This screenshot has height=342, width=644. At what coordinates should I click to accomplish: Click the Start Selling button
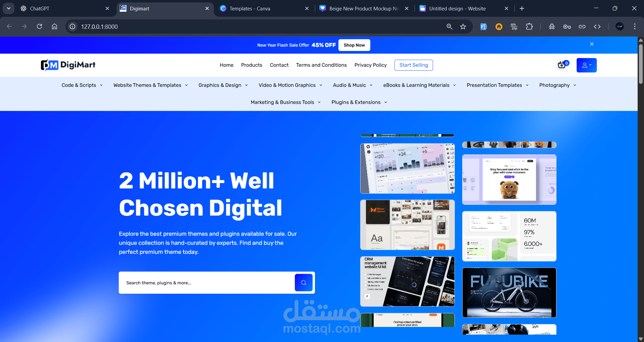tap(414, 65)
